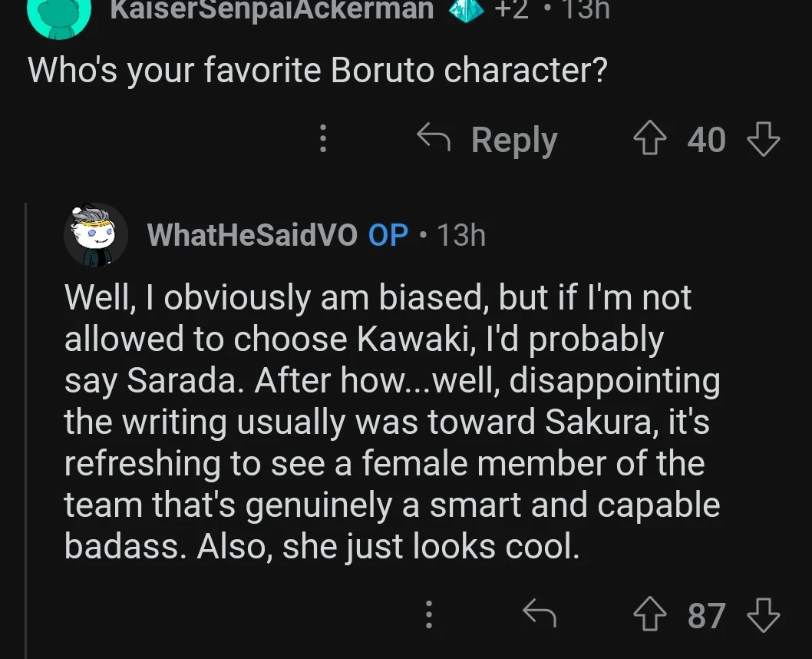
Task: Visit the WhatHeSaidVO username link
Action: [x=252, y=235]
